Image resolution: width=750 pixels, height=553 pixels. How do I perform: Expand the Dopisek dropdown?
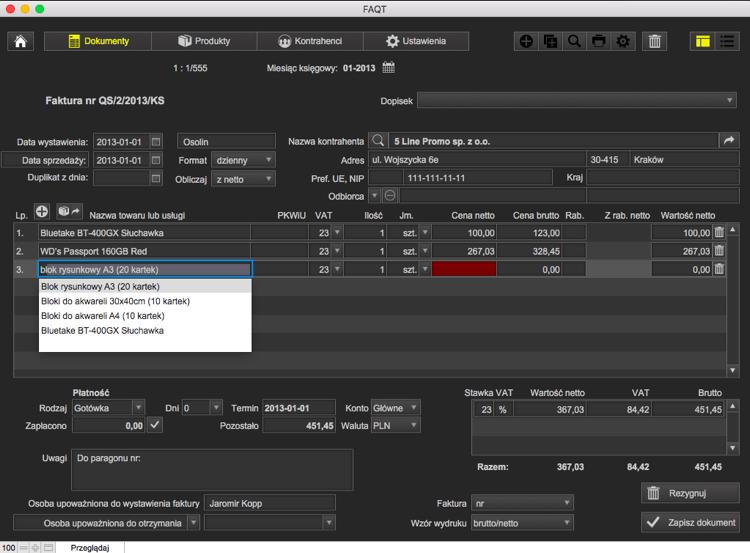[x=729, y=100]
